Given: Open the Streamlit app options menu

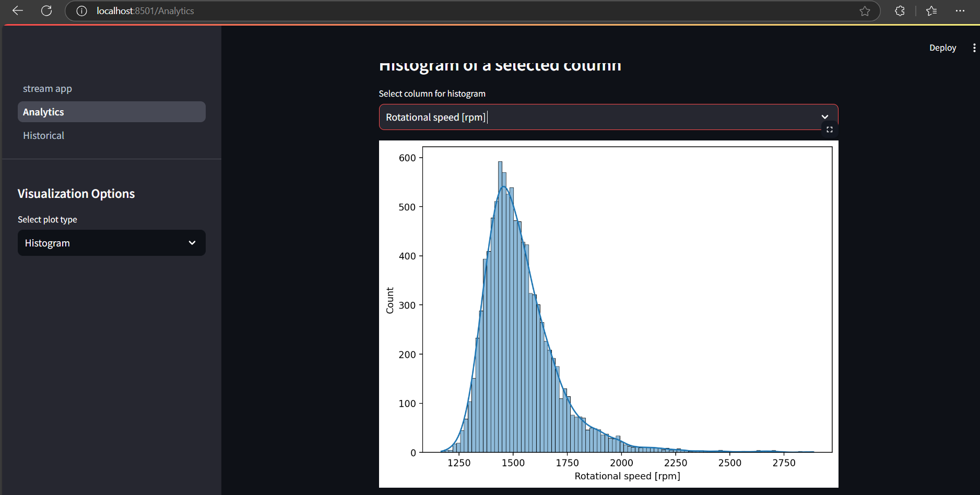Looking at the screenshot, I should click(974, 48).
